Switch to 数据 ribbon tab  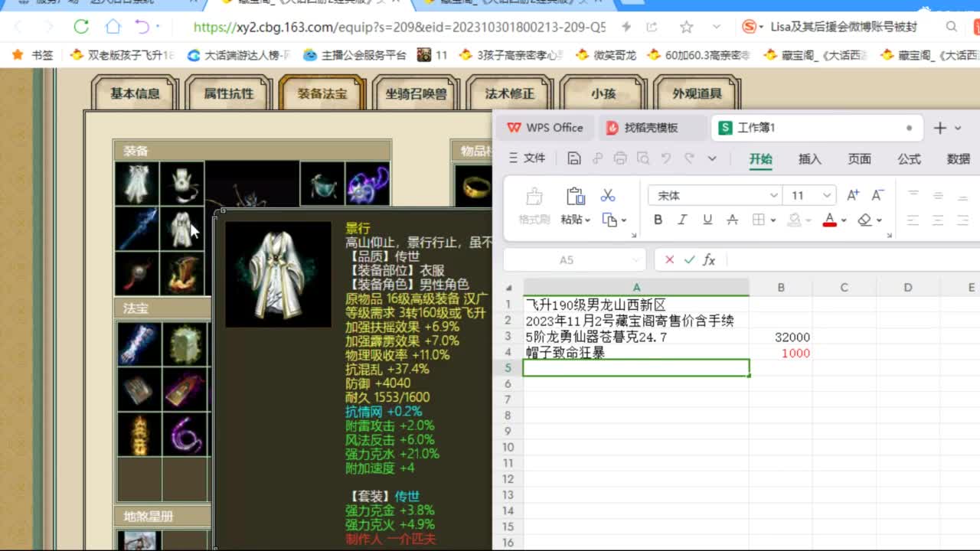tap(959, 159)
